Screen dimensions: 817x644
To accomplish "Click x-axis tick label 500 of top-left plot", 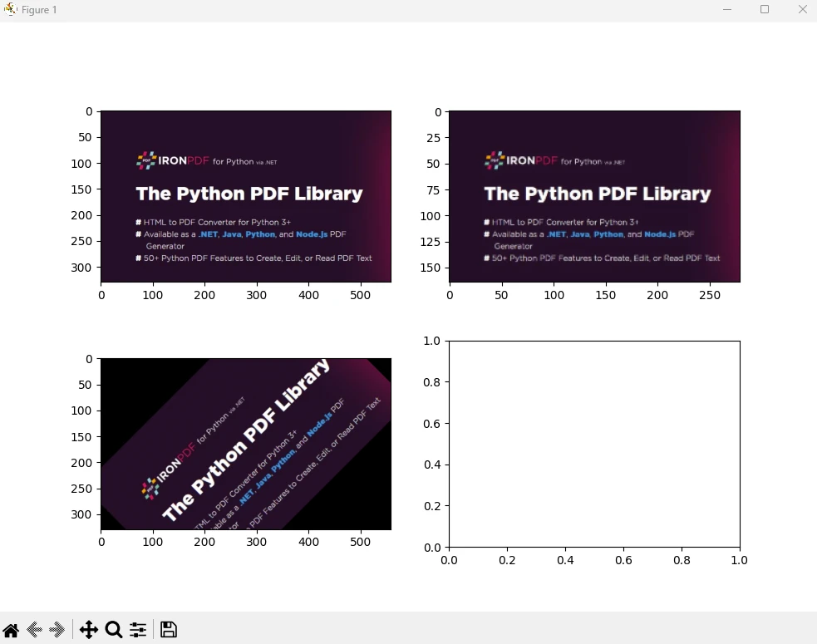I will click(360, 295).
